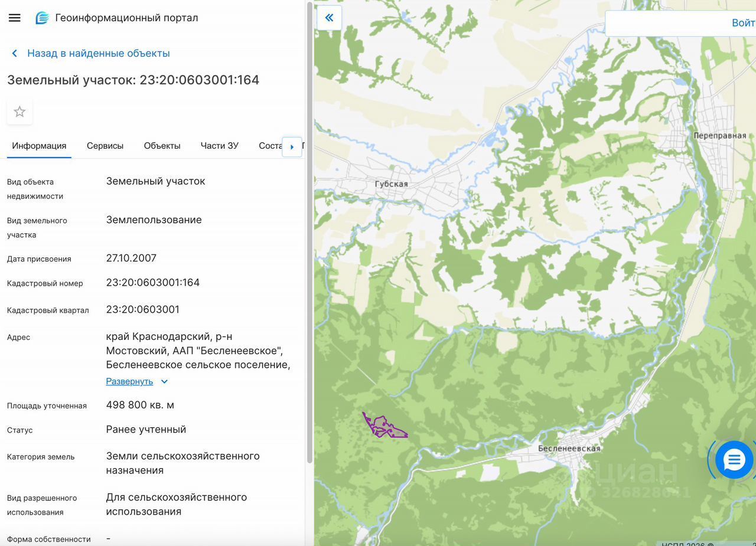
Task: Click the Развернуть address link
Action: click(x=129, y=381)
